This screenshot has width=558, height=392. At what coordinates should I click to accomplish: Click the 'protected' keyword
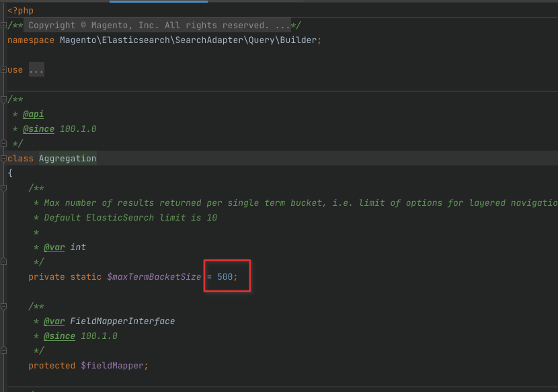(x=52, y=366)
